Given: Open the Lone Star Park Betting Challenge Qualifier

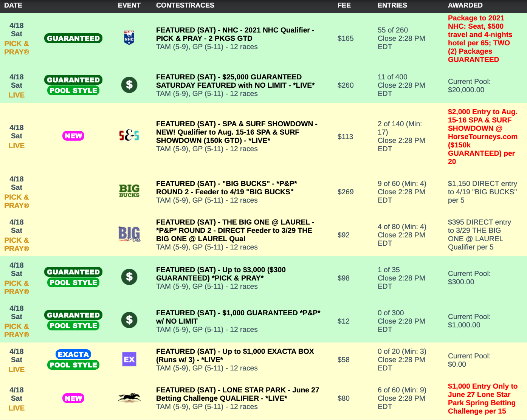Looking at the screenshot, I should pos(237,394).
